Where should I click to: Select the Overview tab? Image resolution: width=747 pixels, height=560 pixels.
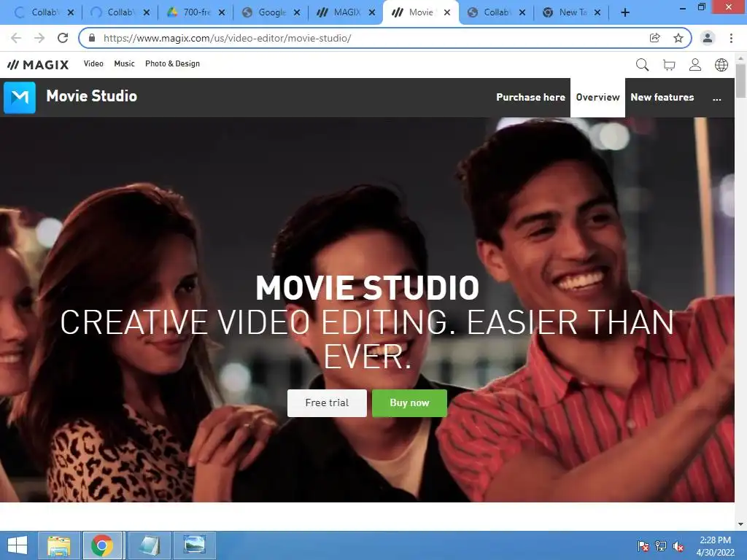597,98
